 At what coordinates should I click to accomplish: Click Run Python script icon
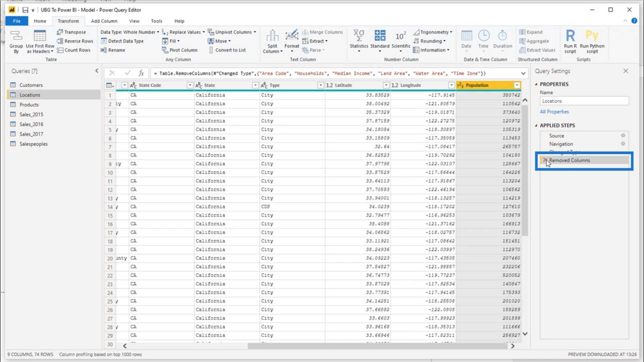(x=592, y=35)
